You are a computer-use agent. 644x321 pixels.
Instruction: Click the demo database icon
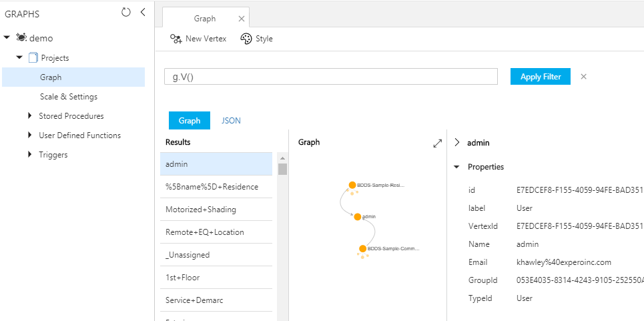pyautogui.click(x=21, y=38)
